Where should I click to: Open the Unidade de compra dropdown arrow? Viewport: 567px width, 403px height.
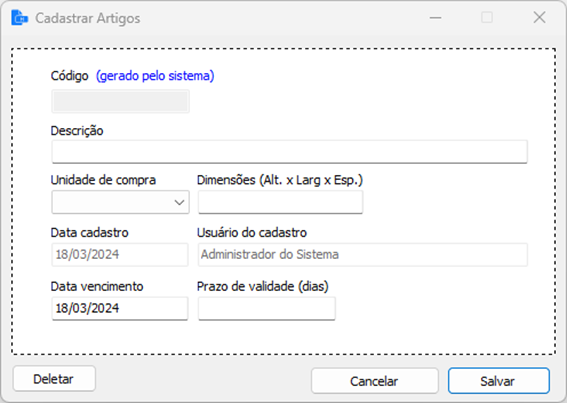point(179,202)
